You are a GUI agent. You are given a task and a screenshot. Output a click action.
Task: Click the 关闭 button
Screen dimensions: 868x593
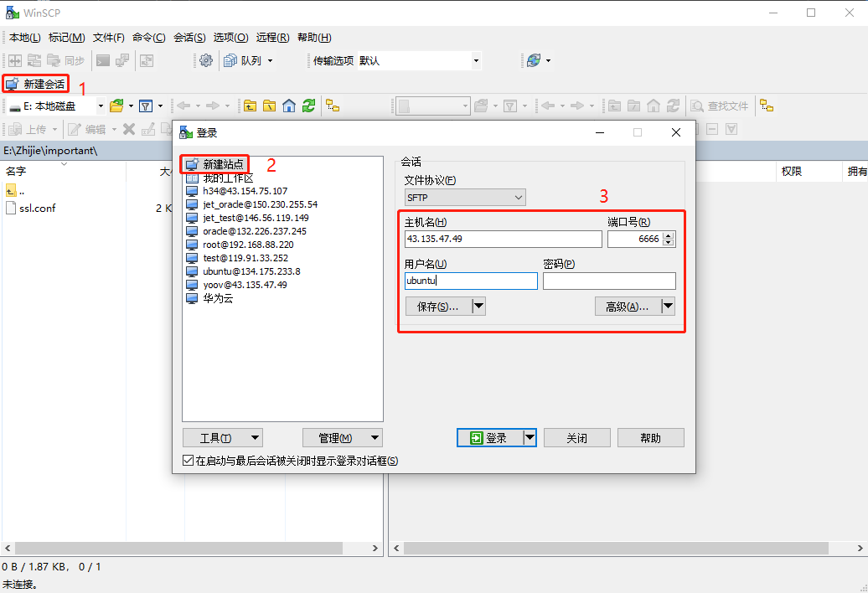coord(576,437)
